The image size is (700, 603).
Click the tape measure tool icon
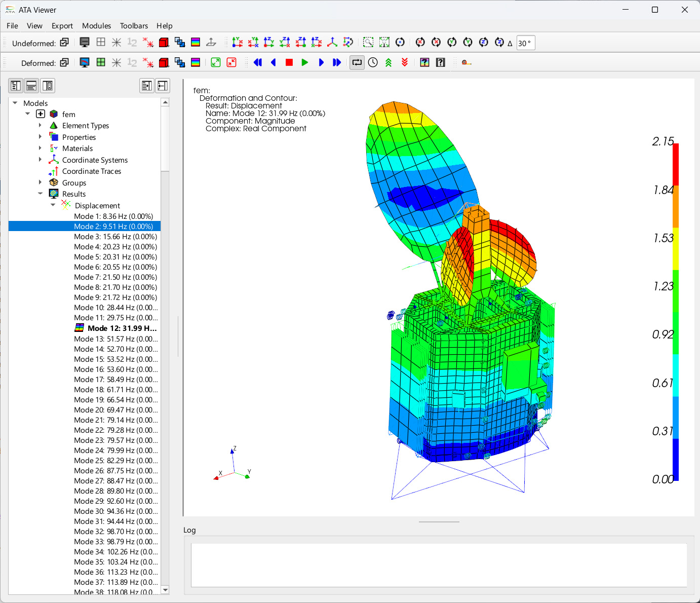[x=466, y=62]
